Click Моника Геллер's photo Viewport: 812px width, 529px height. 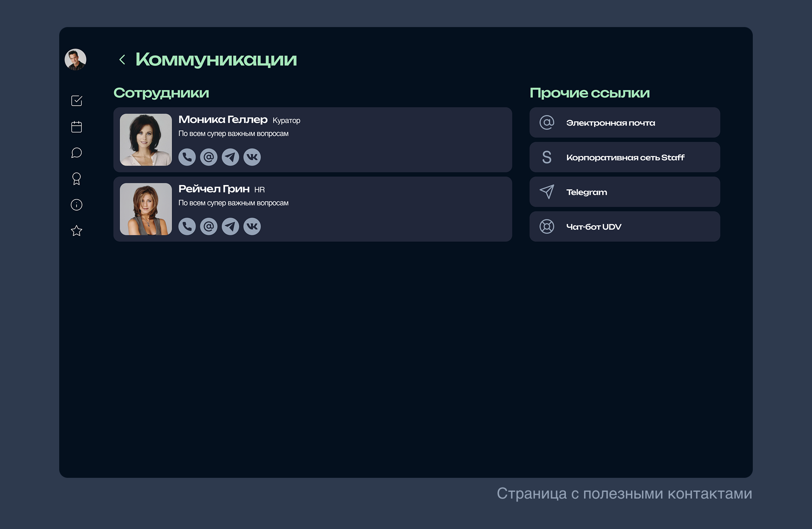pos(146,140)
